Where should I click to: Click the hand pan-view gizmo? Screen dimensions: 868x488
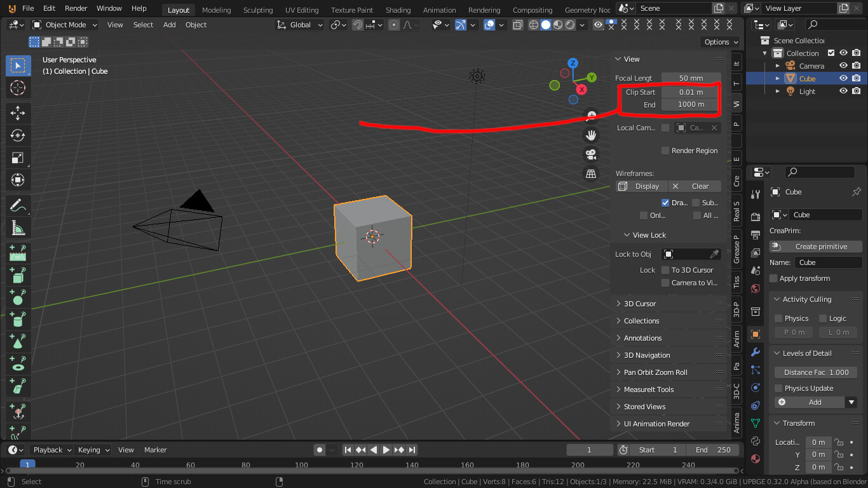tap(591, 135)
